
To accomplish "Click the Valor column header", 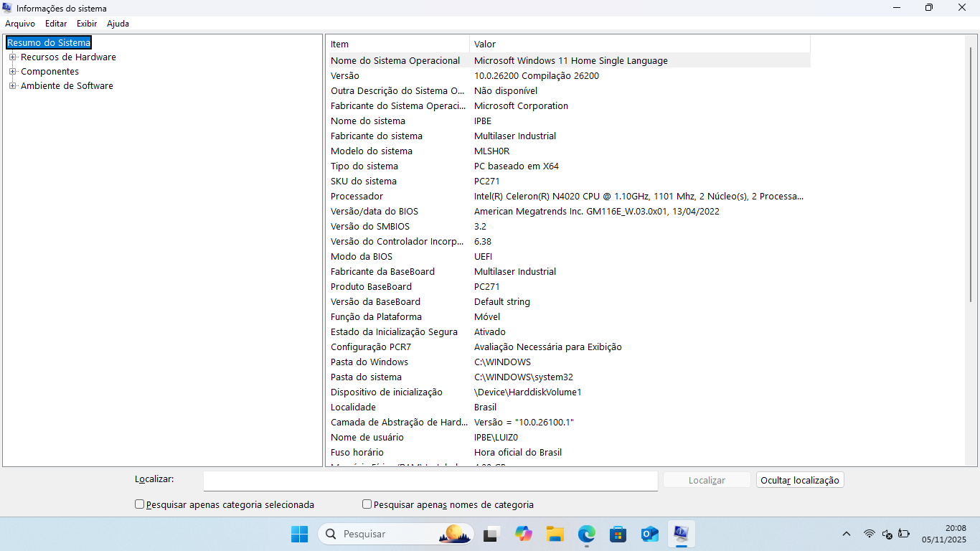I will coord(640,44).
